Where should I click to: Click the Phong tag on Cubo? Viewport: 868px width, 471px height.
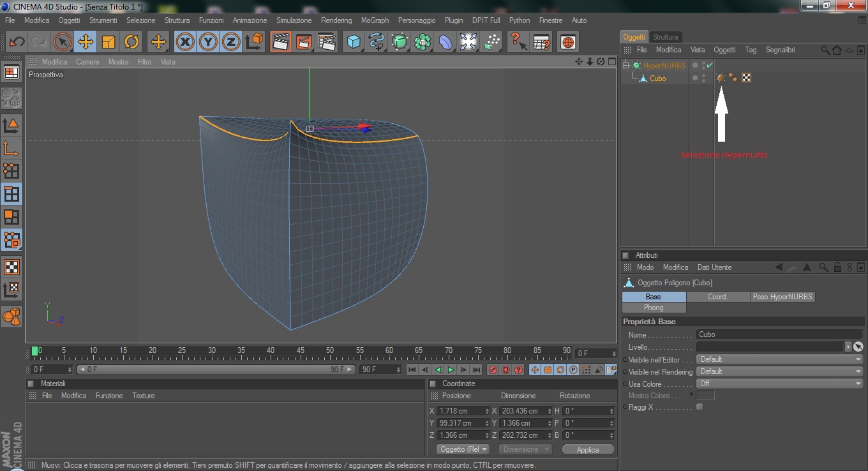(x=733, y=78)
